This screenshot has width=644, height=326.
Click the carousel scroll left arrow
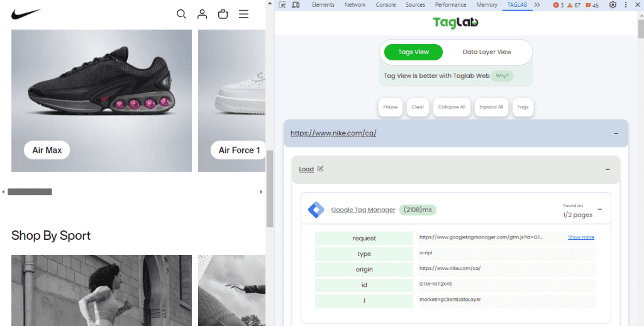(3, 191)
